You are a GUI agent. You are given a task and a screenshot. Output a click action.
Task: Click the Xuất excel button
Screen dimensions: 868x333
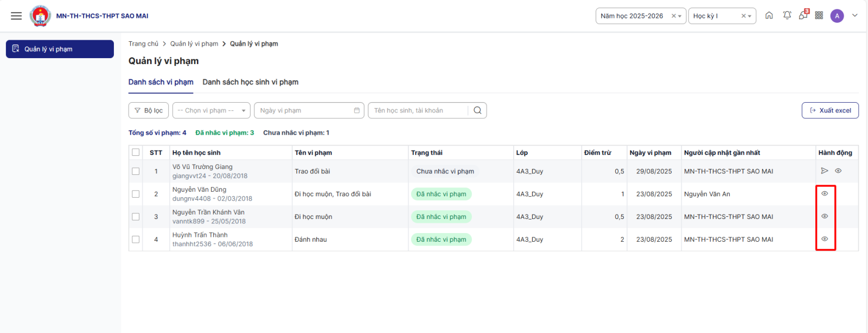pyautogui.click(x=829, y=110)
